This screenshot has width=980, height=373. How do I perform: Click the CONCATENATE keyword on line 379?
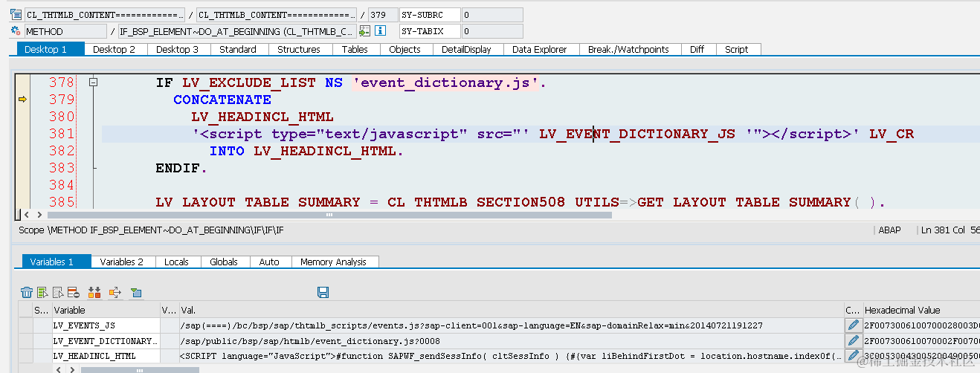222,99
